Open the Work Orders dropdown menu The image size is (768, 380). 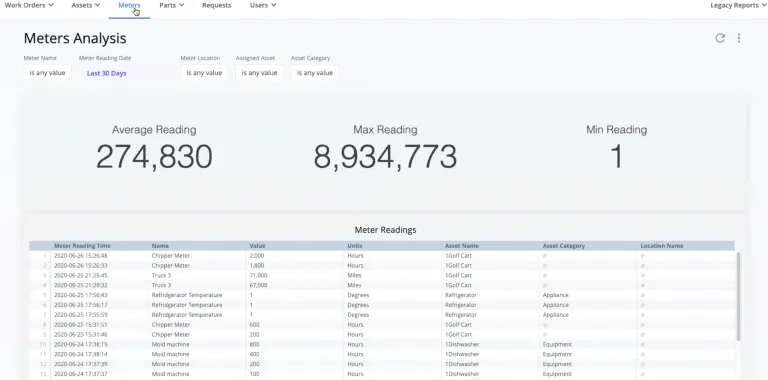point(29,5)
